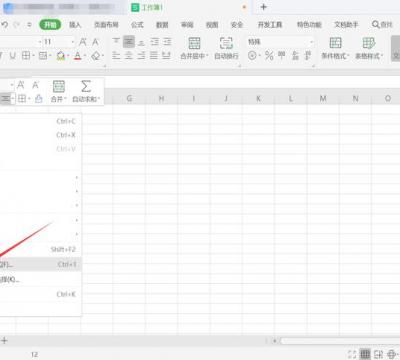Click decrease decimal places icon

click(308, 56)
